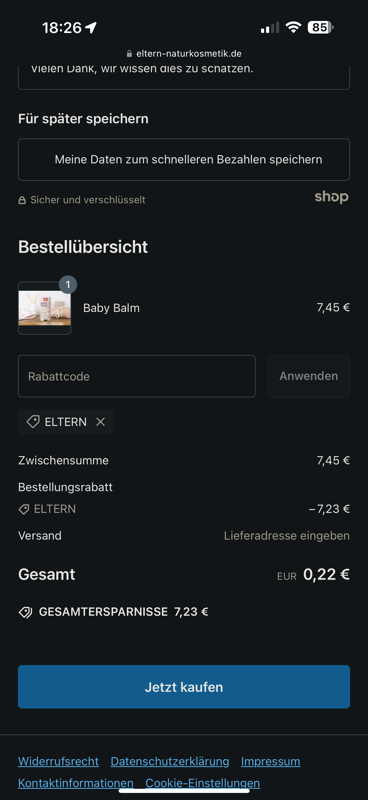Toggle saving my data for faster checkout
Screen dimensions: 368x800
[184, 160]
